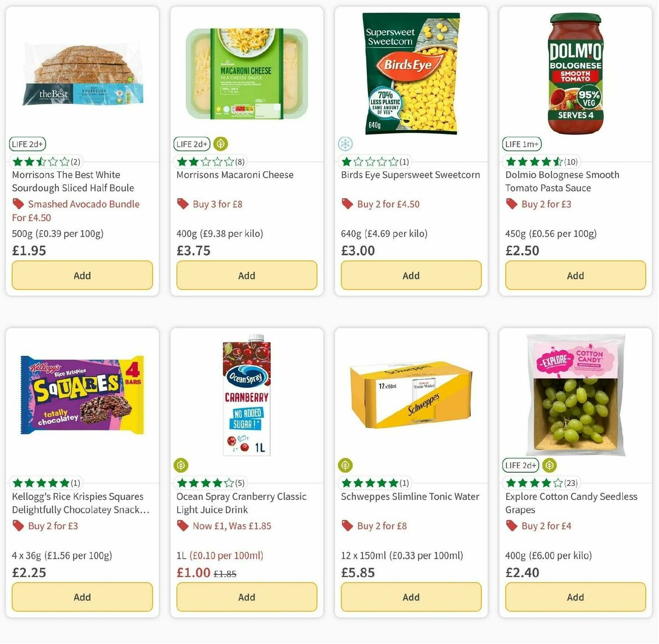Click the frozen snowflake icon on Birds Eye Sweetcorn
659x644 pixels.
pyautogui.click(x=345, y=143)
